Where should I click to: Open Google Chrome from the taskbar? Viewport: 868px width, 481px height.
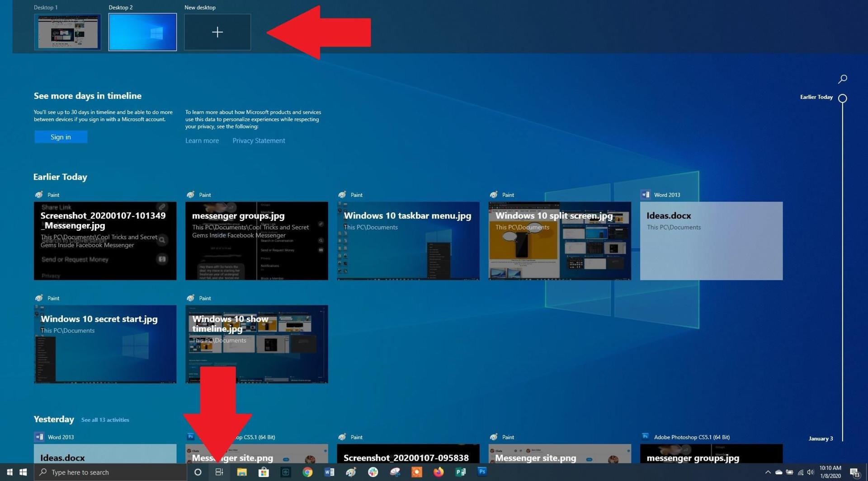(307, 472)
